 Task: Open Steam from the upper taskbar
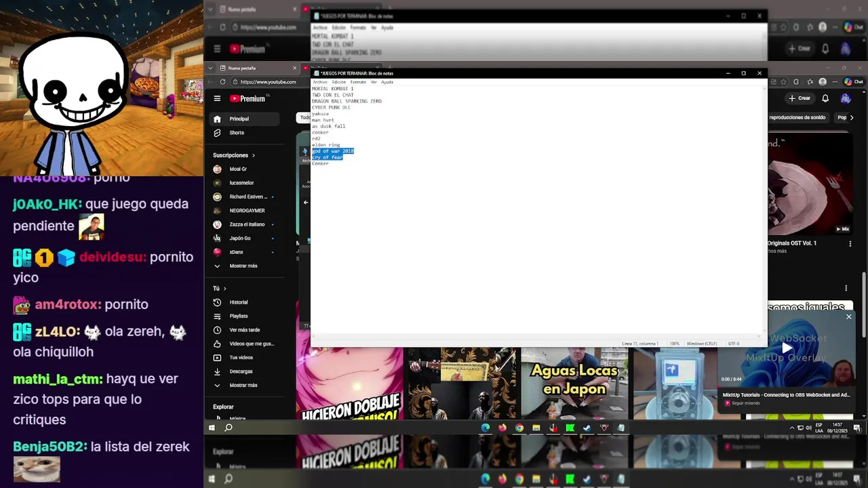pos(587,428)
